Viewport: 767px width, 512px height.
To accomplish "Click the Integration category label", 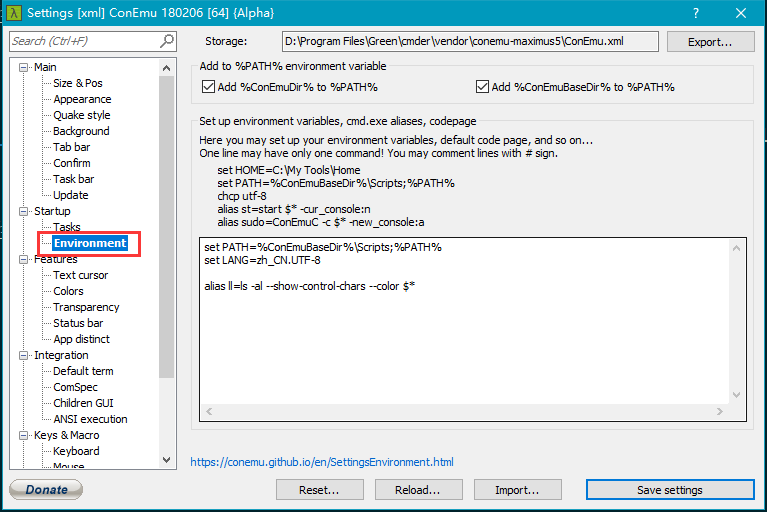I will click(61, 356).
